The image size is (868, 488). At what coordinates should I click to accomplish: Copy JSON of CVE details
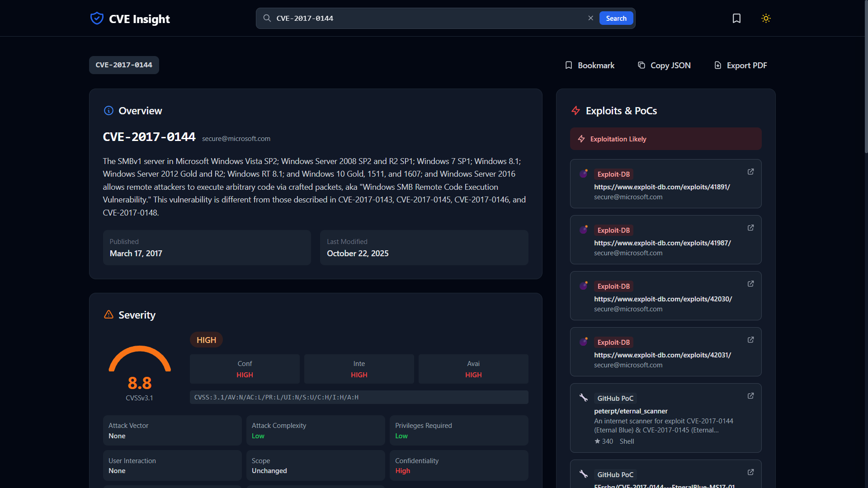(664, 65)
